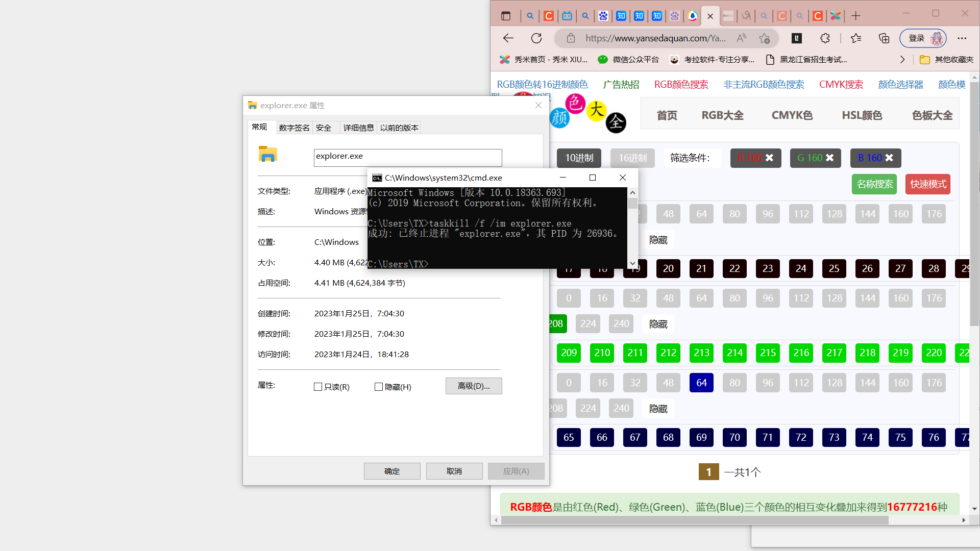Add page to favorites star icon
The image size is (980, 551).
[764, 38]
